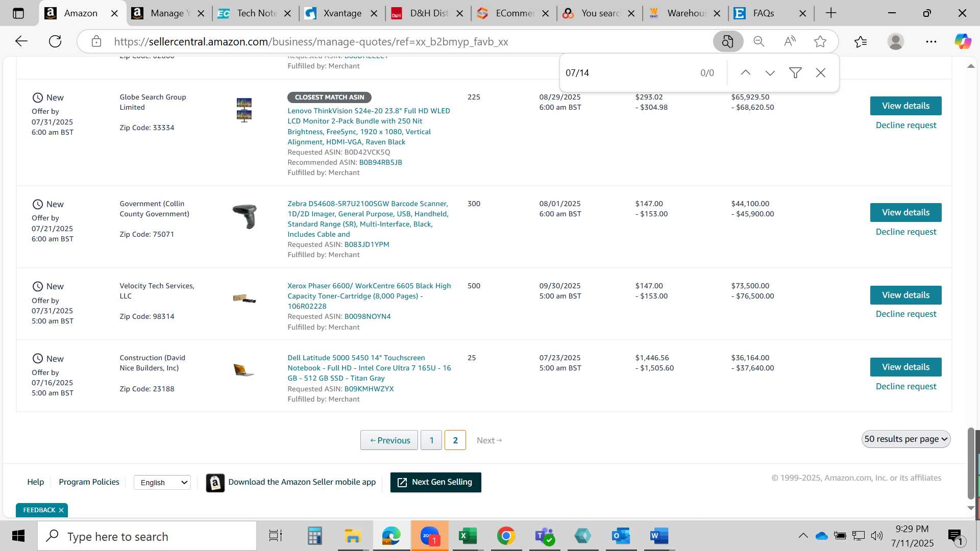980x551 pixels.
Task: Click the address bar URL
Action: pyautogui.click(x=311, y=42)
